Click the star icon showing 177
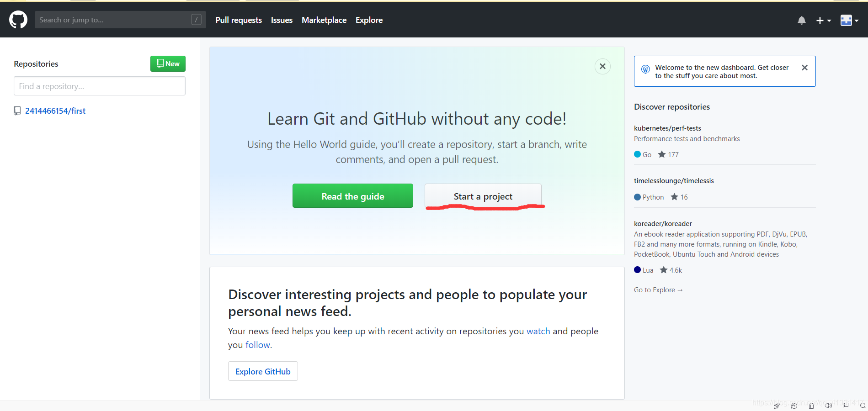 pyautogui.click(x=662, y=154)
